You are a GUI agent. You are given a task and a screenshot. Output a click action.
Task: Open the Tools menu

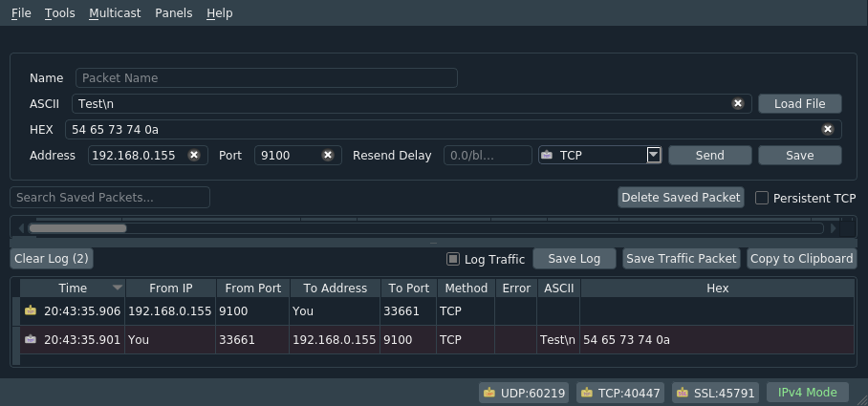(x=60, y=12)
